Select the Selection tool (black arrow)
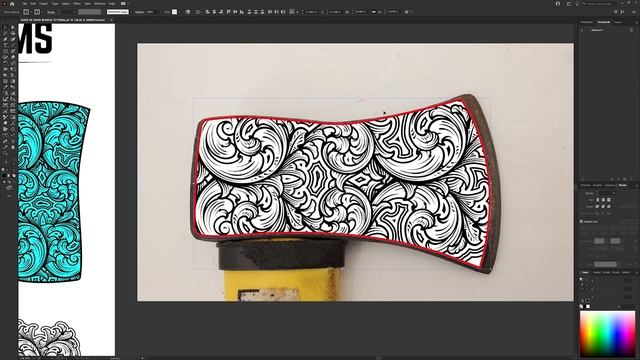Screen dimensions: 640x360 pos(5,28)
